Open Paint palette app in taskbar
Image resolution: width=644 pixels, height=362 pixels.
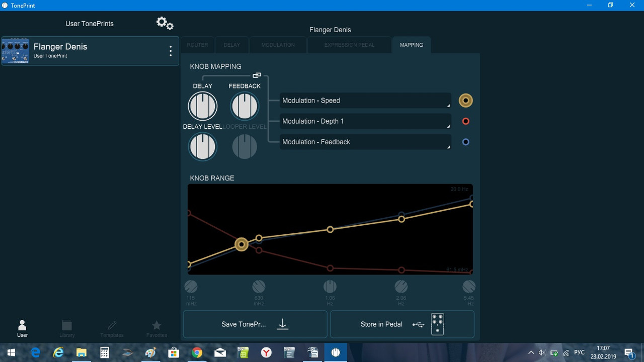point(150,352)
